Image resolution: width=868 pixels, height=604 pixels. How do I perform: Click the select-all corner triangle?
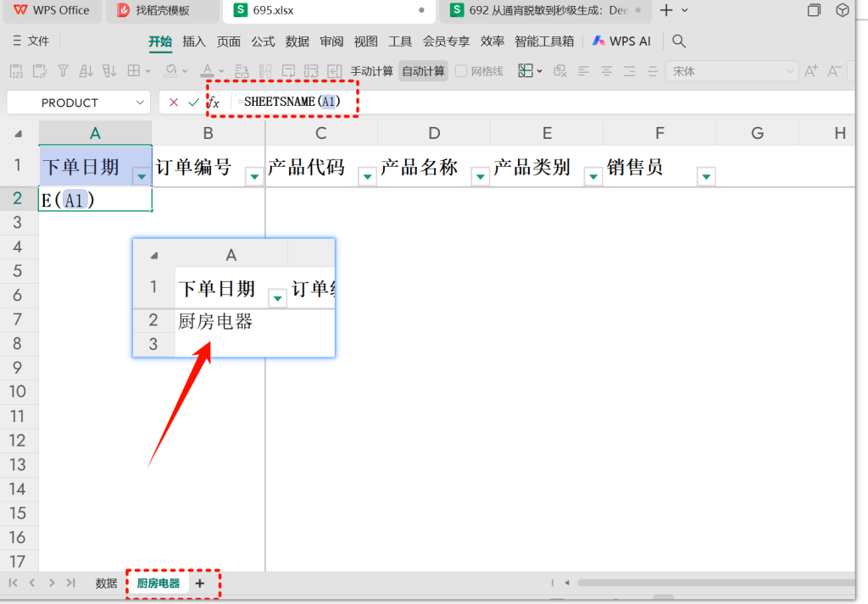[x=19, y=133]
